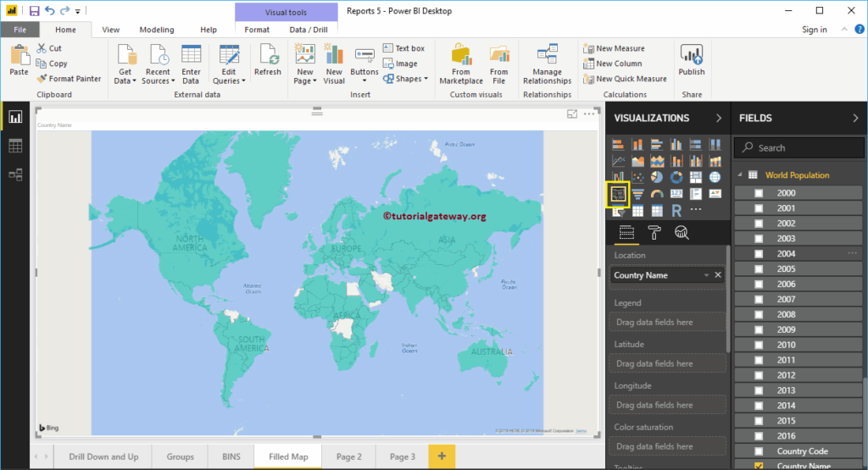868x470 pixels.
Task: Click New Quick Measure
Action: [625, 79]
